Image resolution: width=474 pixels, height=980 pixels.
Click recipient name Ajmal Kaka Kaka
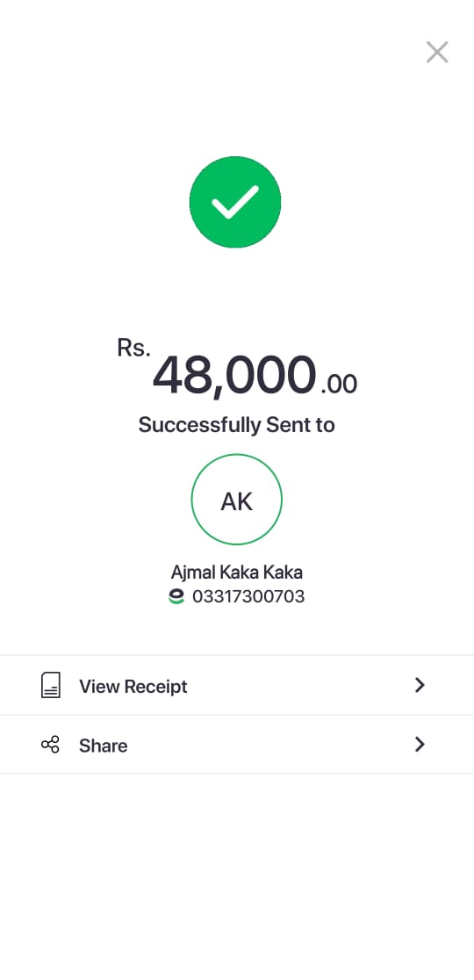click(237, 572)
